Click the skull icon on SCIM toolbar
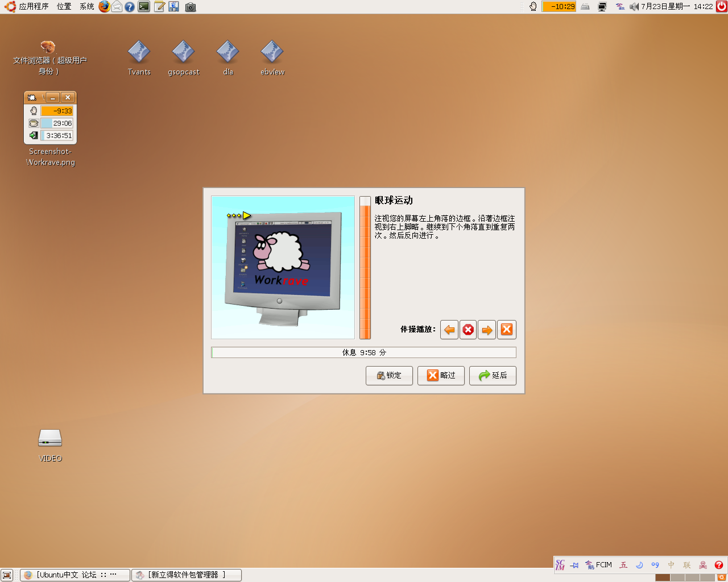The image size is (728, 582). click(x=703, y=565)
